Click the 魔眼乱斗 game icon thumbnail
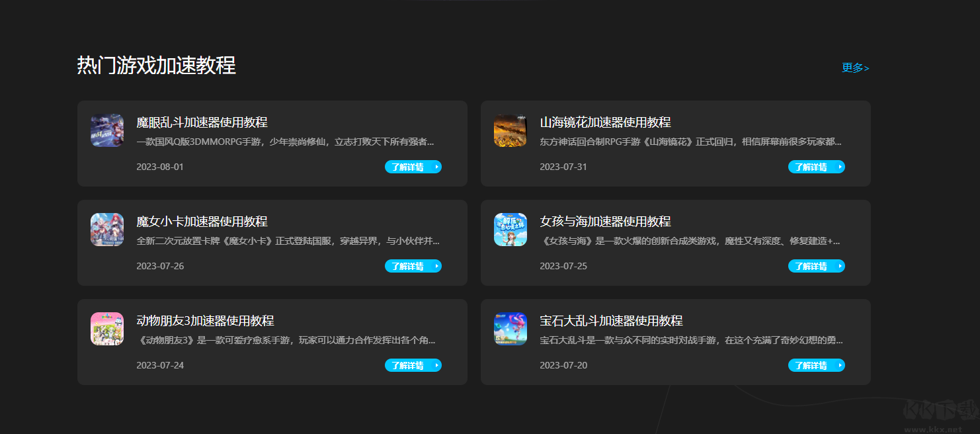The height and width of the screenshot is (434, 980). pyautogui.click(x=107, y=130)
